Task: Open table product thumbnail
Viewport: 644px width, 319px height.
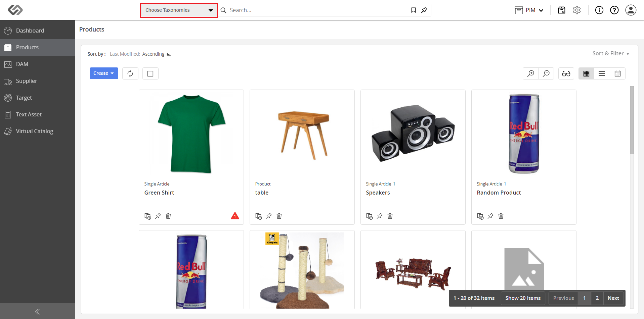Action: click(302, 134)
